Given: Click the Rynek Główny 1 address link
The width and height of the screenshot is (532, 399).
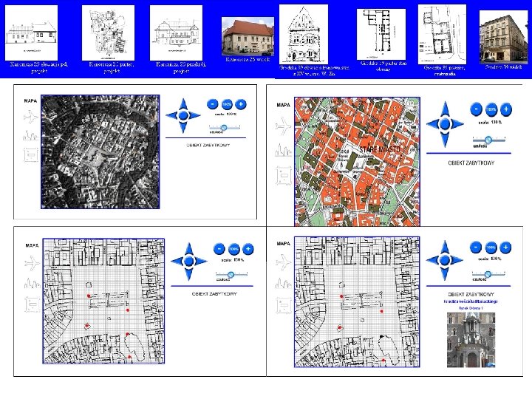Looking at the screenshot, I should pos(471,308).
